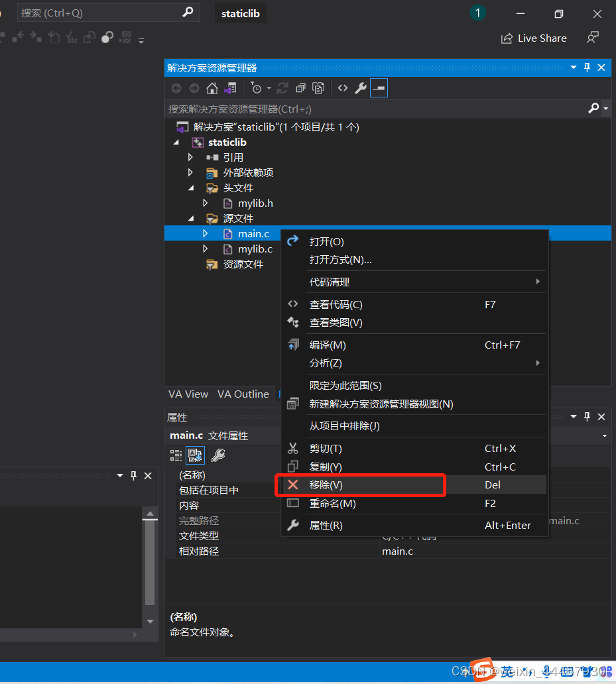Open the pending changes filter dropdown arrow
Screen dimensions: 616x684
coord(269,89)
